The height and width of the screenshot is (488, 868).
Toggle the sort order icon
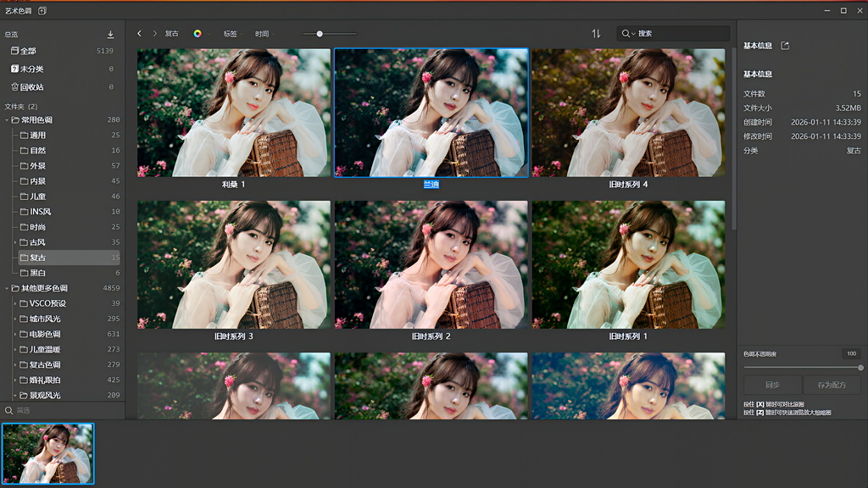[596, 34]
